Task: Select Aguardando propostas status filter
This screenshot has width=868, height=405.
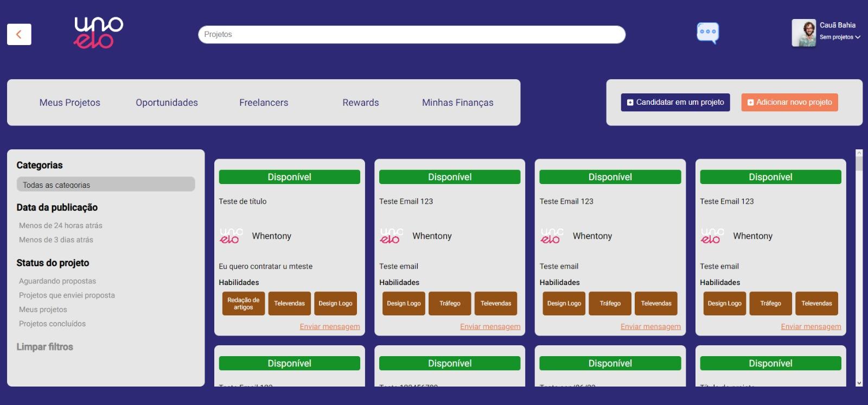Action: 58,281
